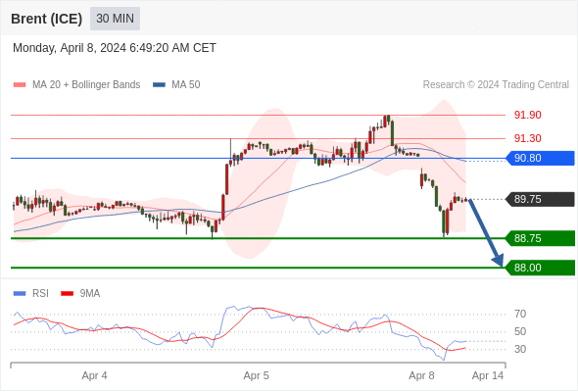Open the Research © 2024 Trading Central credit
Viewport: 578px width, 392px height.
[496, 85]
